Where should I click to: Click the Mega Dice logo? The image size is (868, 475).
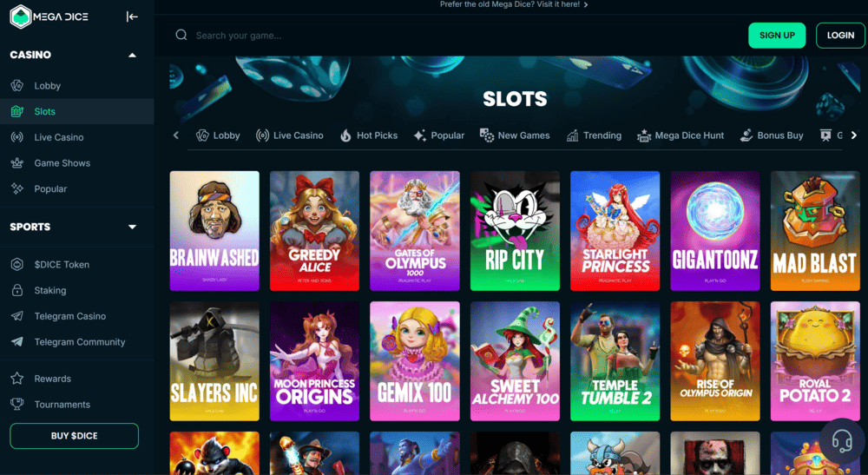click(49, 16)
